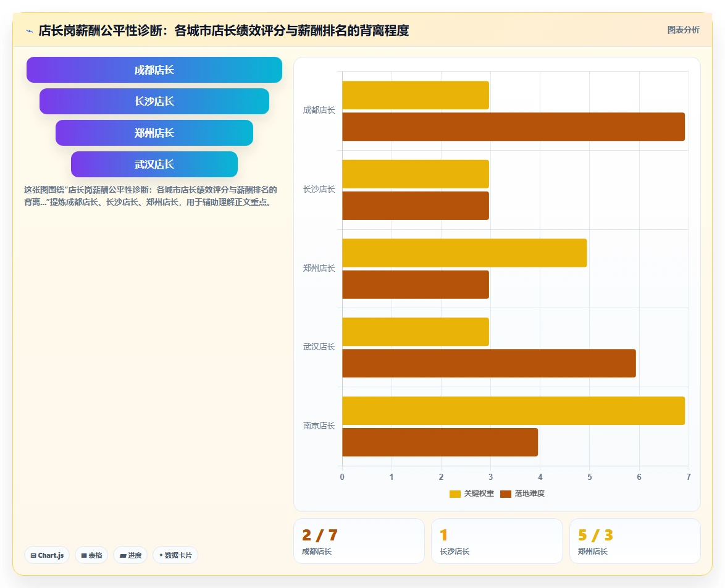Click the yellow 成都店长 bar in the chart

[x=415, y=95]
